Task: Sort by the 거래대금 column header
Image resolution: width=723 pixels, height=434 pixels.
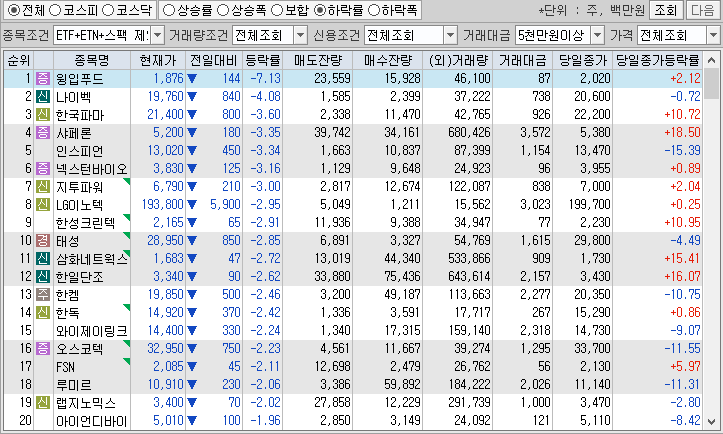Action: 522,60
